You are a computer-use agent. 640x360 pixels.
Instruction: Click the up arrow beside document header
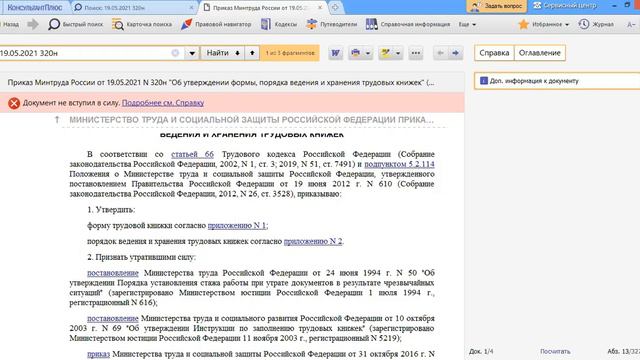click(x=57, y=120)
